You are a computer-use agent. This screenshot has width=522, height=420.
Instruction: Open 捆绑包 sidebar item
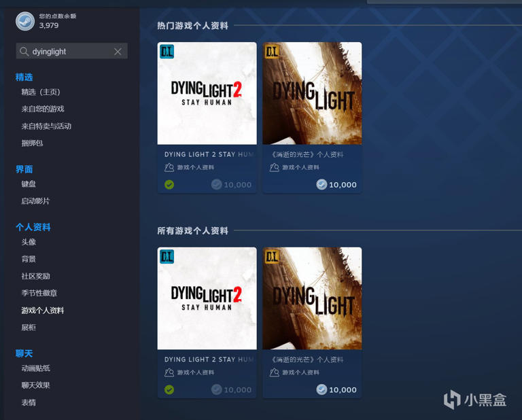click(33, 143)
